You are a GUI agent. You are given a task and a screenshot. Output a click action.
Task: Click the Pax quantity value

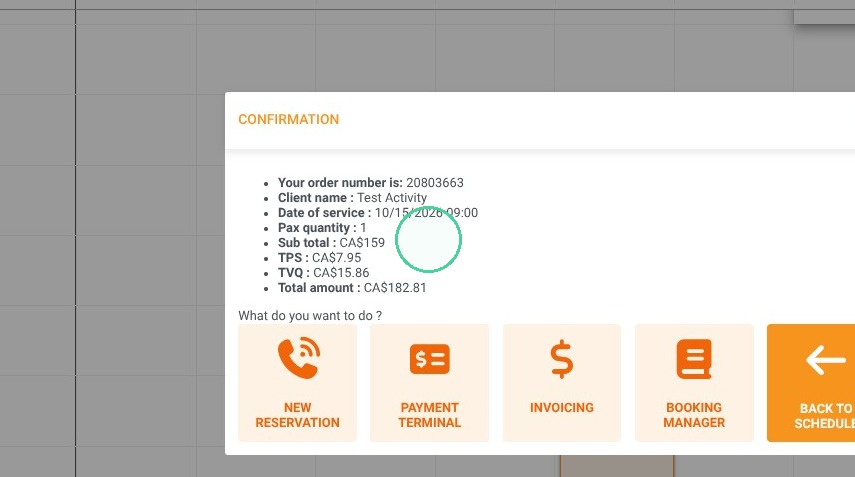(x=363, y=228)
